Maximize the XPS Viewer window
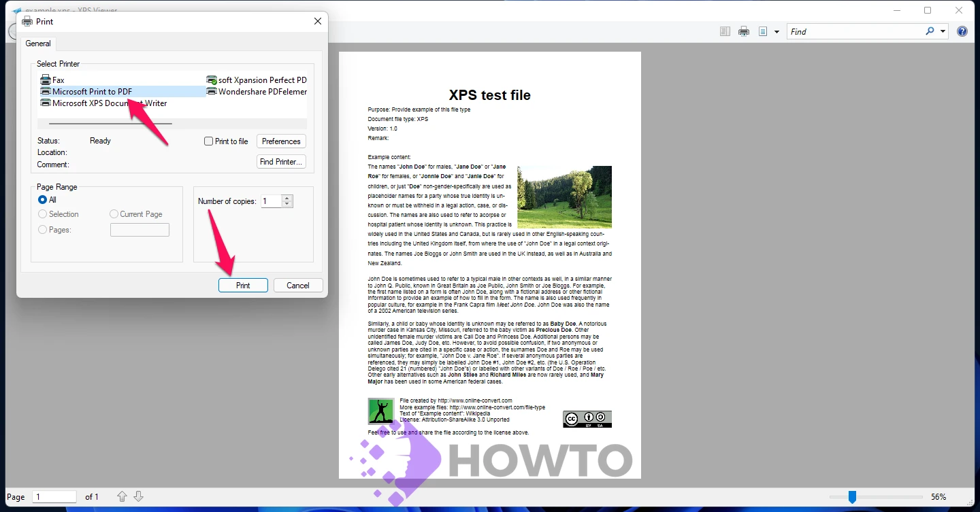This screenshot has height=512, width=980. pyautogui.click(x=928, y=10)
